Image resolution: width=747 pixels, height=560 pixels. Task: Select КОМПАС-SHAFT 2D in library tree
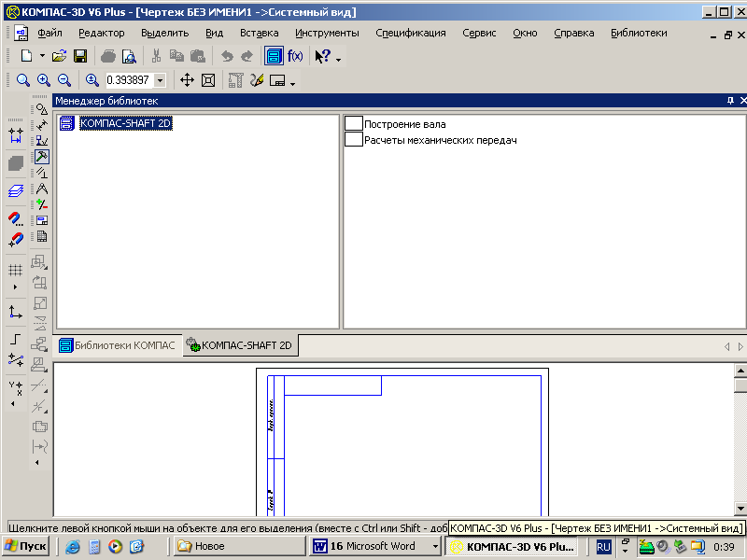[125, 123]
